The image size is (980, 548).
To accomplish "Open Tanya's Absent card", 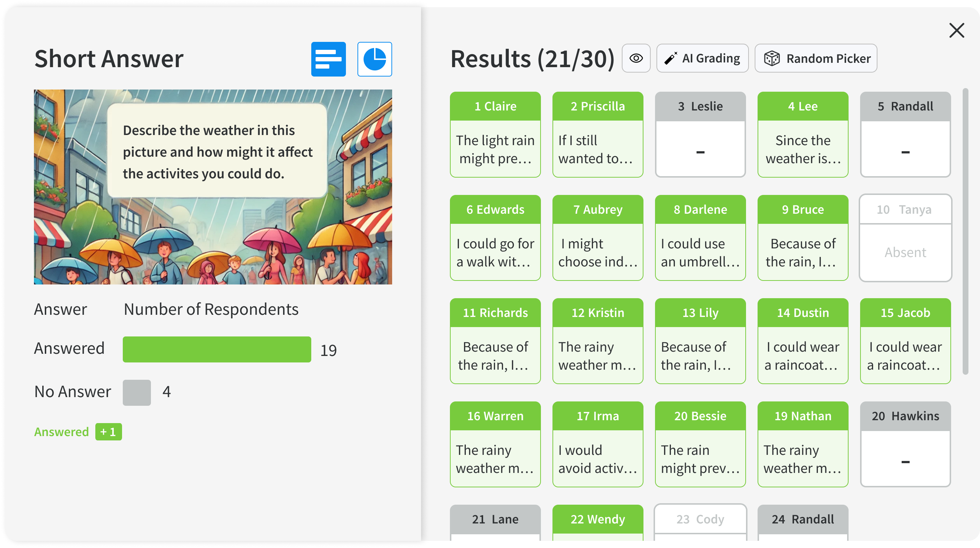I will click(905, 252).
